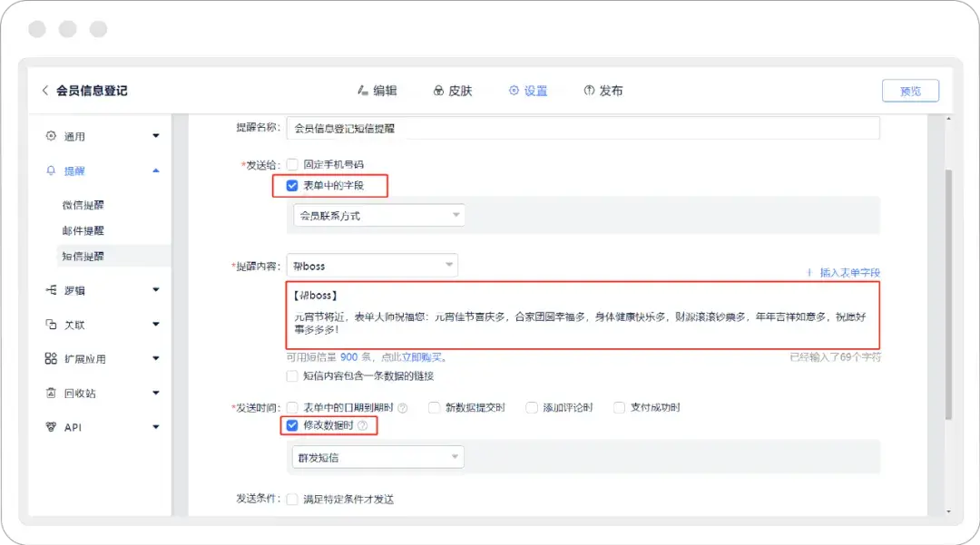
Task: Click the link icon beside 关联
Action: coord(51,325)
